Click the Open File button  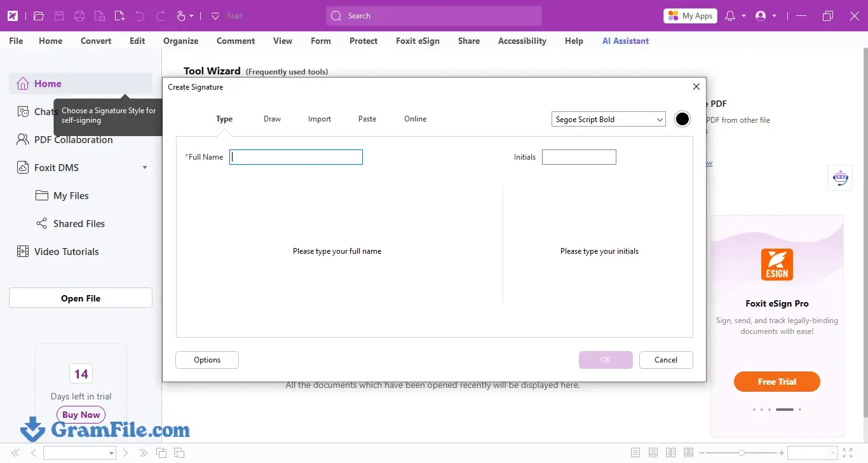pyautogui.click(x=81, y=298)
